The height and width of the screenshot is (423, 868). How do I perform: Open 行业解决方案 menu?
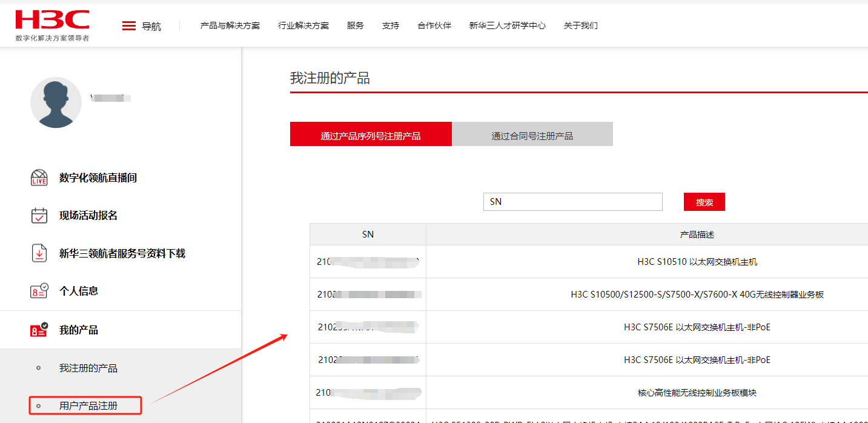click(303, 25)
